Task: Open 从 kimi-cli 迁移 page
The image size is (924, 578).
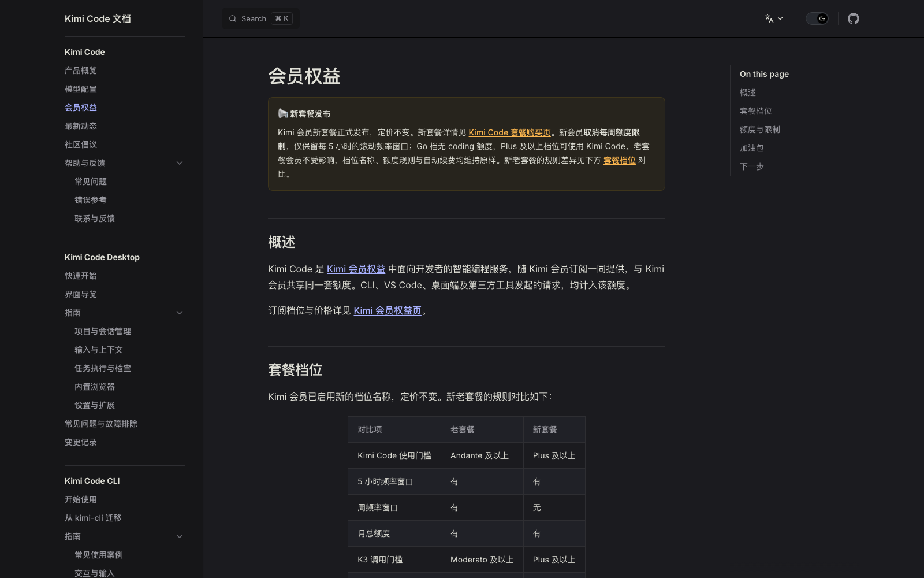Action: tap(93, 518)
